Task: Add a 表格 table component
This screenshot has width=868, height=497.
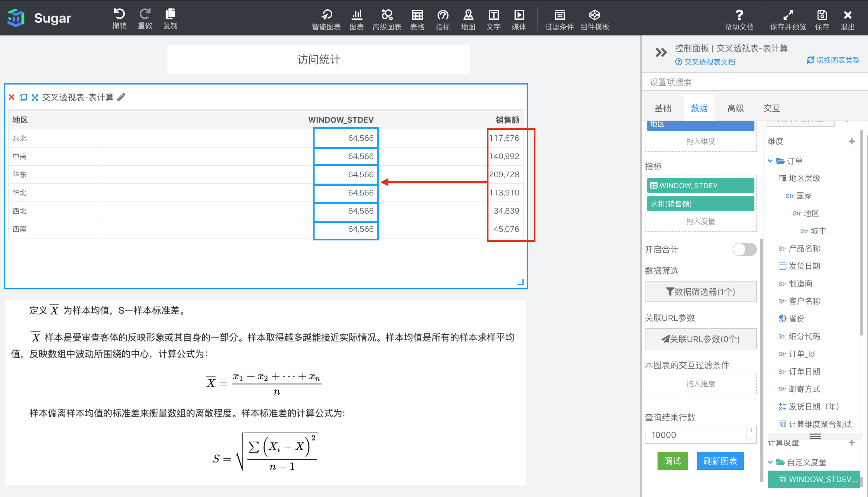Action: click(x=417, y=19)
